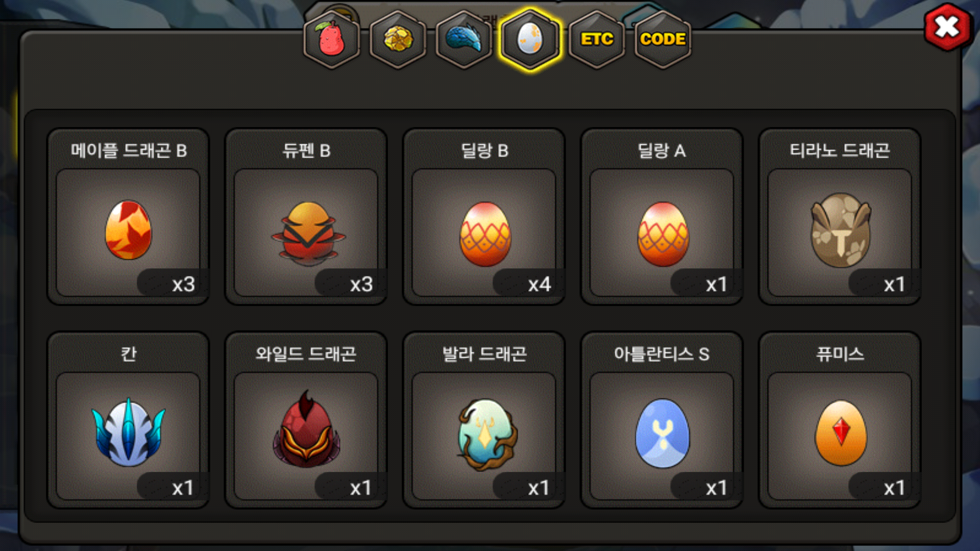
Task: Select the egg inventory tab
Action: 530,39
